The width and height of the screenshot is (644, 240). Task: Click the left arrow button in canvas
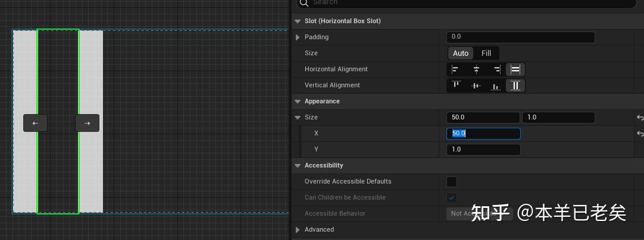pyautogui.click(x=35, y=123)
